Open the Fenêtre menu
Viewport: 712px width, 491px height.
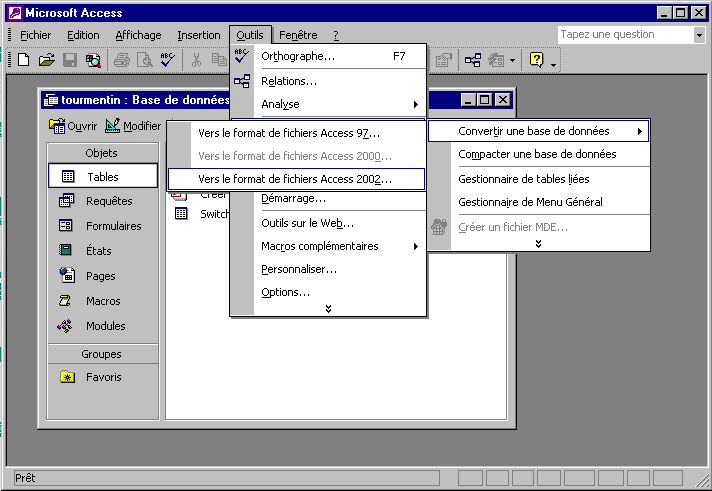click(x=298, y=35)
